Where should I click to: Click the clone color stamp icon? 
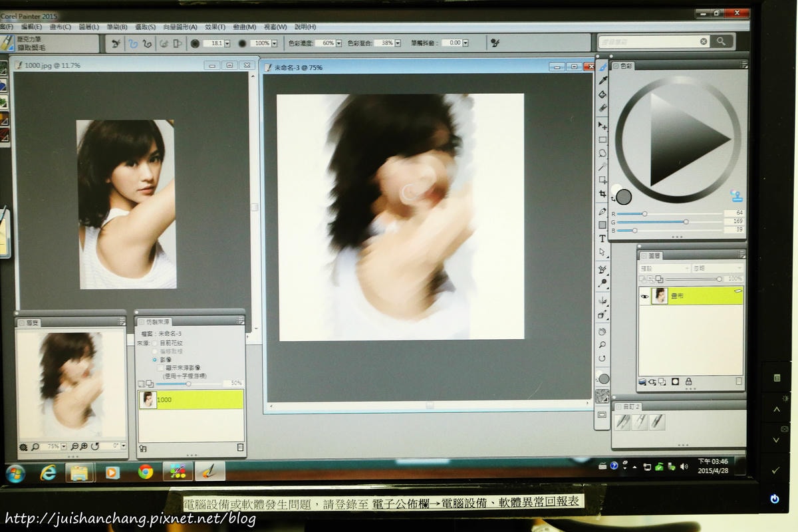click(x=736, y=197)
